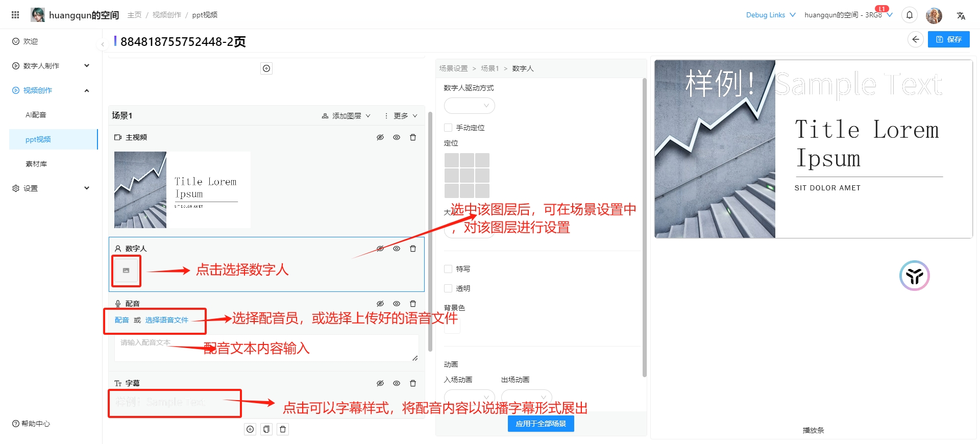Image resolution: width=980 pixels, height=444 pixels.
Task: Expand the Debug Links dropdown
Action: pos(771,15)
